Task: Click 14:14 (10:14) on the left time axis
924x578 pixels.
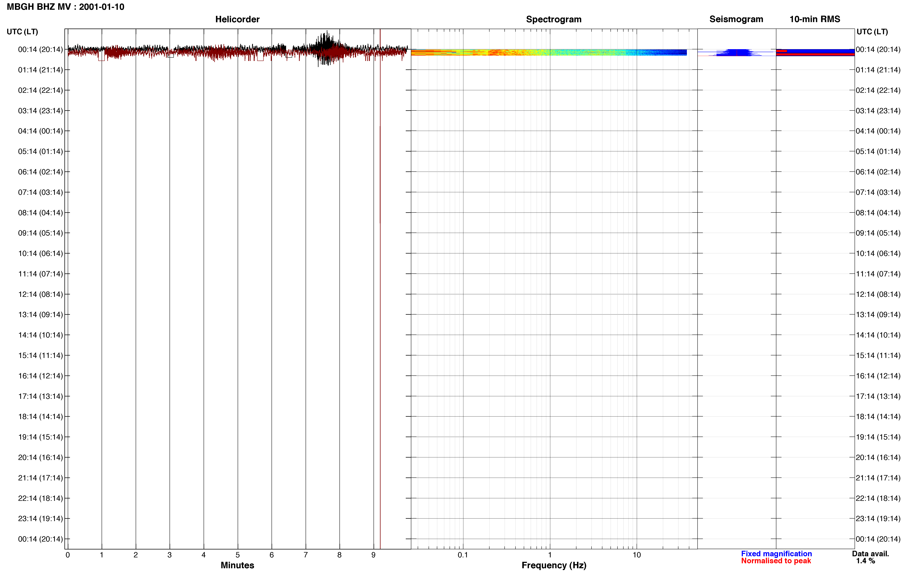Action: click(x=40, y=335)
